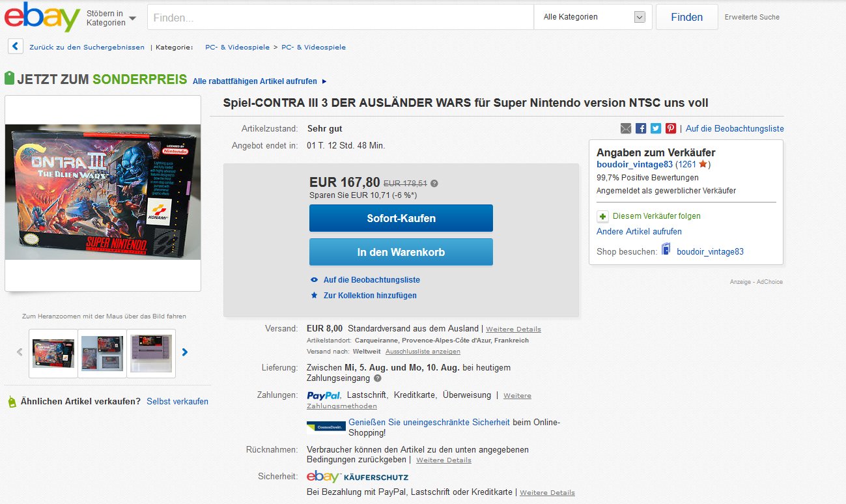
Task: Share this item on Twitter
Action: (656, 128)
